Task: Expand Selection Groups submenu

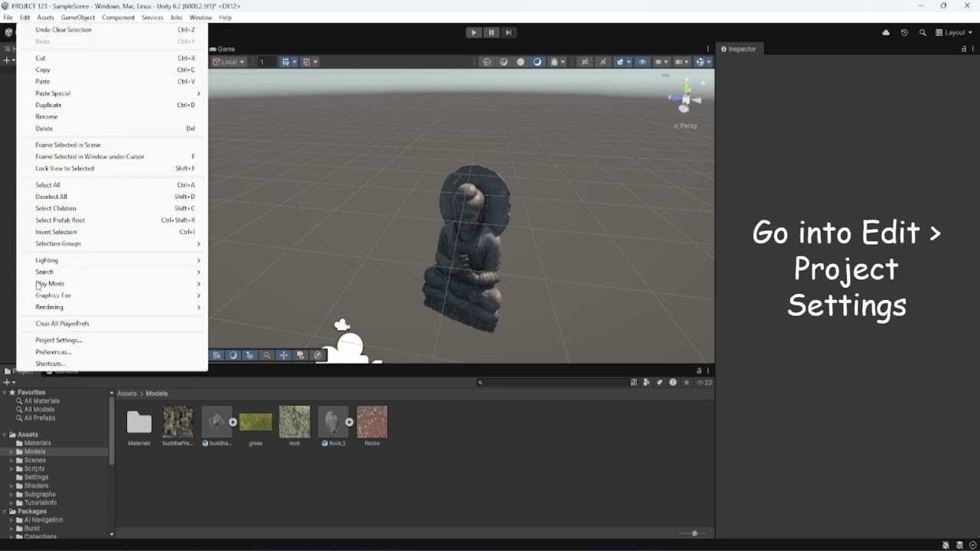Action: [x=113, y=244]
